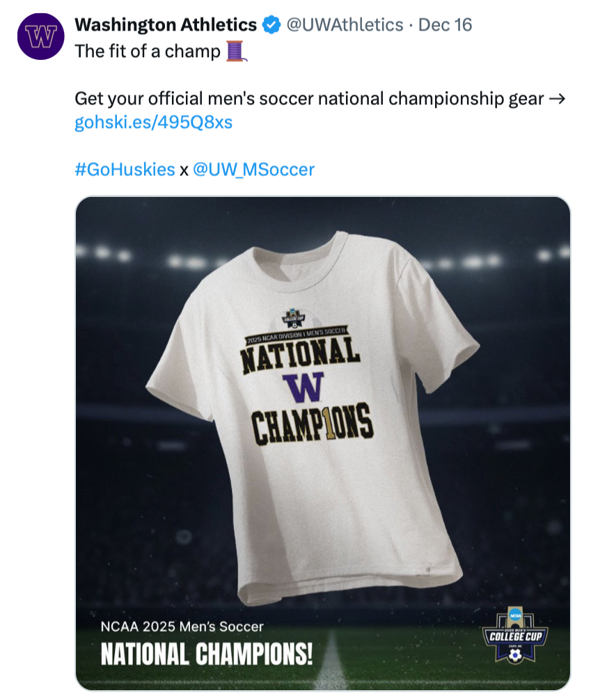Click the College Cup logo in image corner
This screenshot has height=700, width=607.
pyautogui.click(x=515, y=635)
